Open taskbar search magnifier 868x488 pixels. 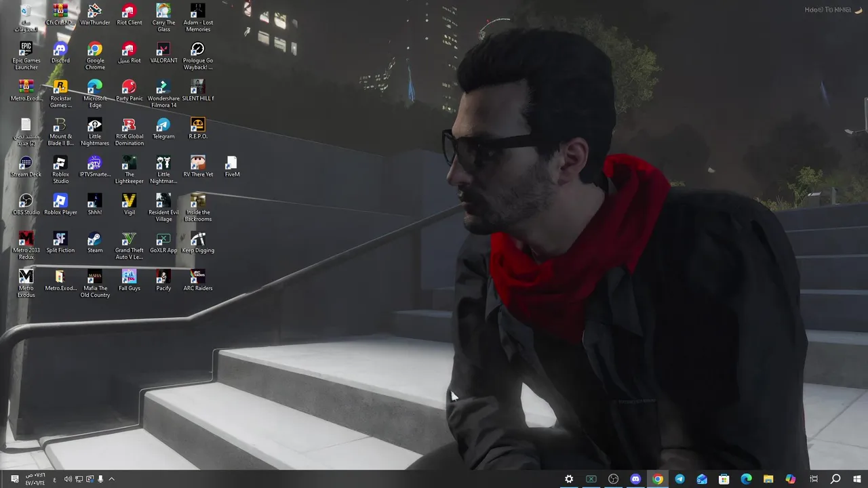pyautogui.click(x=835, y=479)
